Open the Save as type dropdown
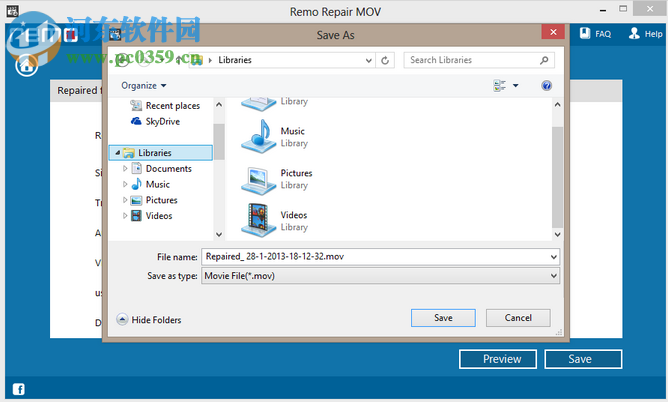Viewport: 668px width, 402px height. (x=553, y=276)
